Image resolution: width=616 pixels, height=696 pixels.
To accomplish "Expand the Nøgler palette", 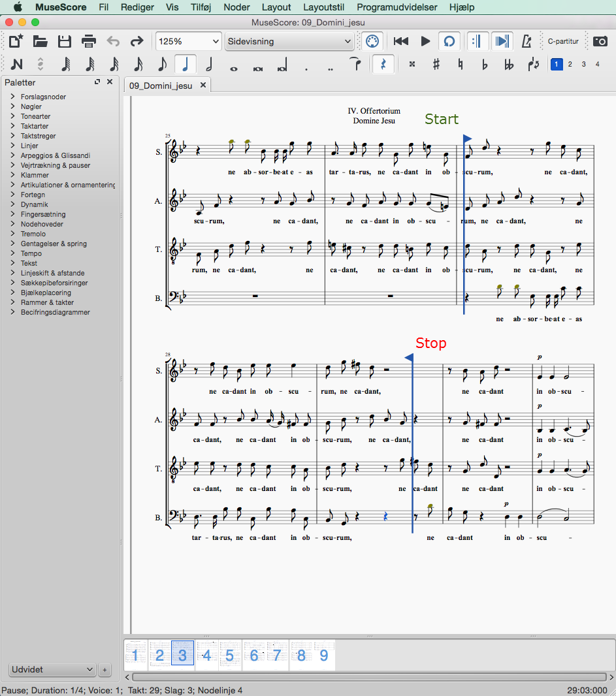I will (x=13, y=106).
